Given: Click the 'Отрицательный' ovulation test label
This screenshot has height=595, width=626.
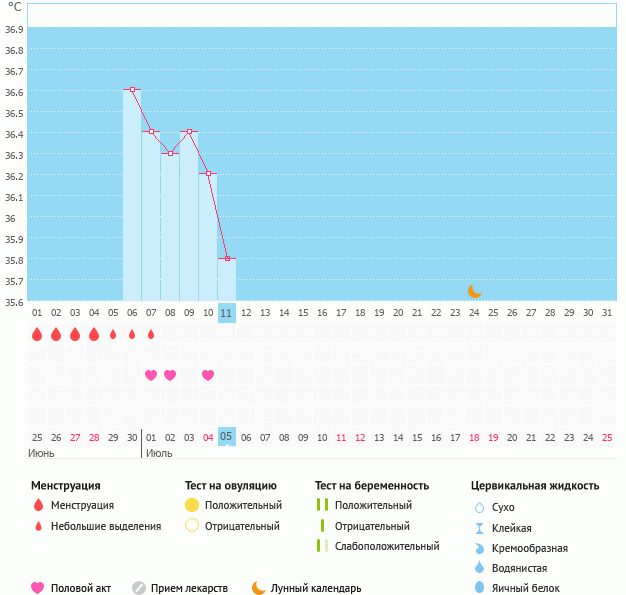Looking at the screenshot, I should 242,526.
